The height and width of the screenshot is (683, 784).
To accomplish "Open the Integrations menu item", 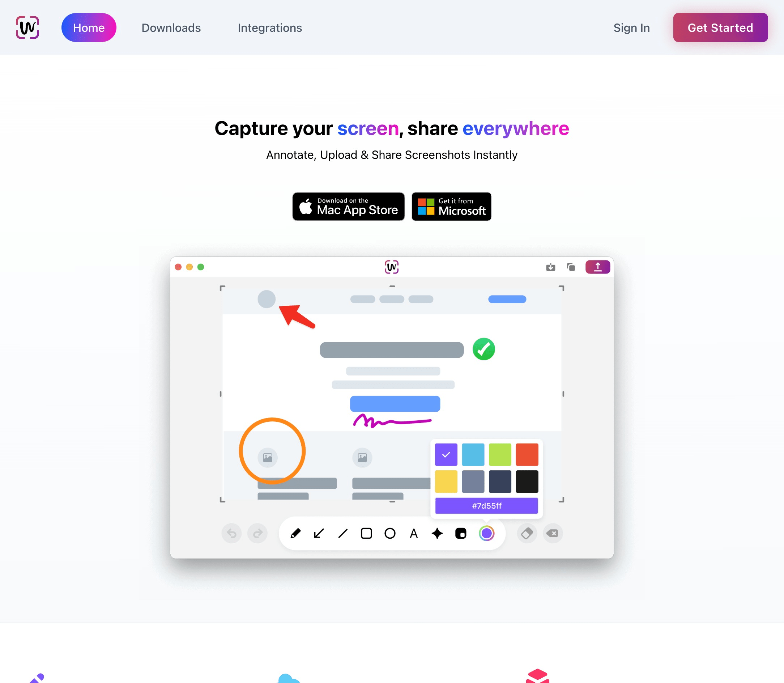I will tap(270, 27).
